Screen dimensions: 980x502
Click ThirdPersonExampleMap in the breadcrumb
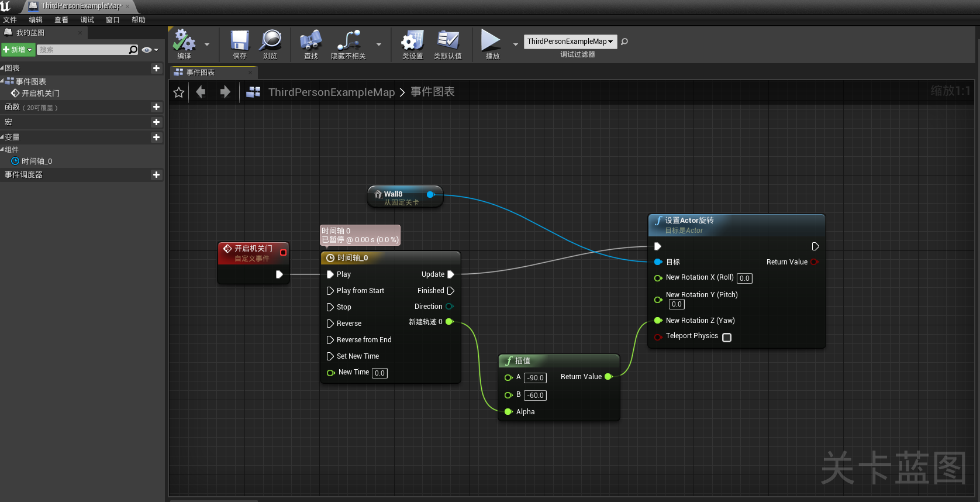coord(331,92)
